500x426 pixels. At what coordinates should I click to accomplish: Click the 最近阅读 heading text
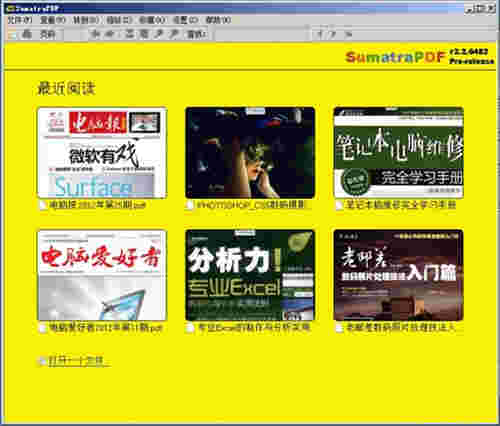66,88
